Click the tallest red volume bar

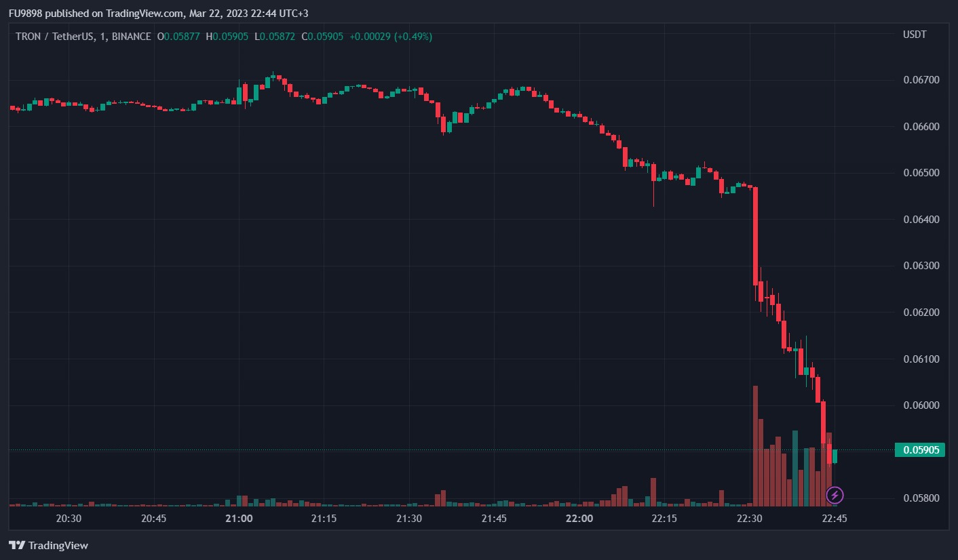pyautogui.click(x=755, y=447)
